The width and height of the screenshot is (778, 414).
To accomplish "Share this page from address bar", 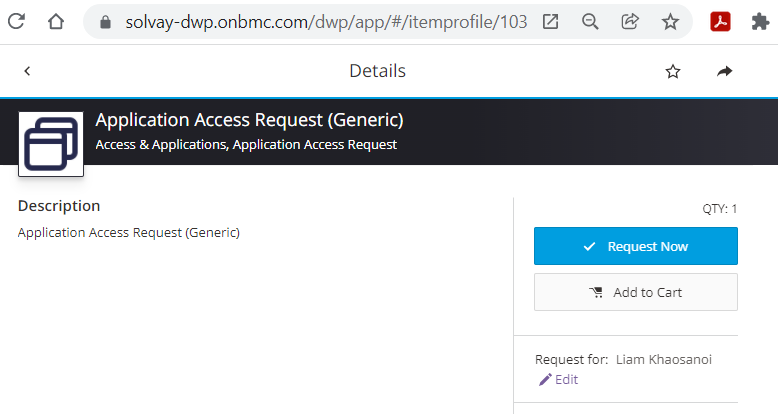I will [x=630, y=21].
